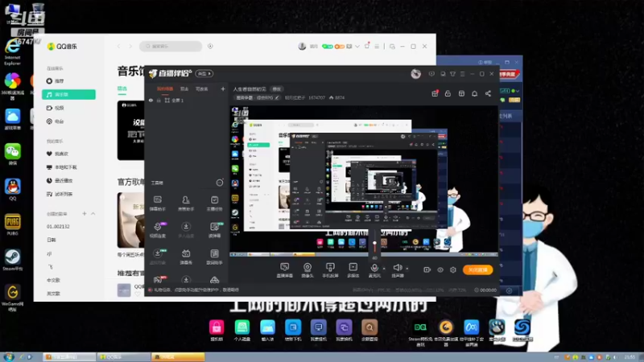644x362 pixels.
Task: Go forward with the QQ Music forward arrow
Action: point(130,47)
